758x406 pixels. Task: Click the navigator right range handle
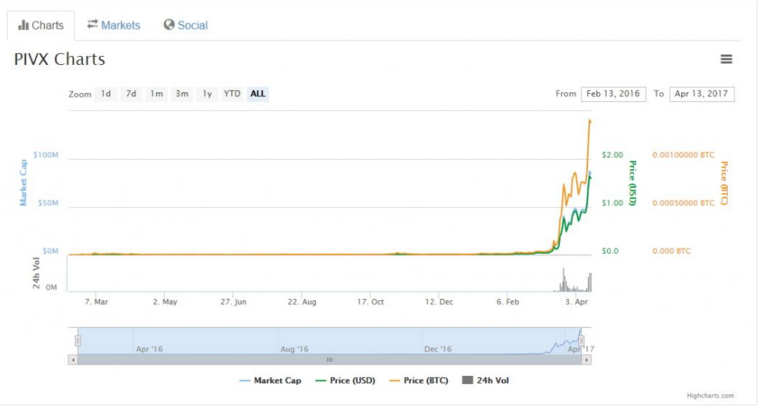pyautogui.click(x=582, y=341)
